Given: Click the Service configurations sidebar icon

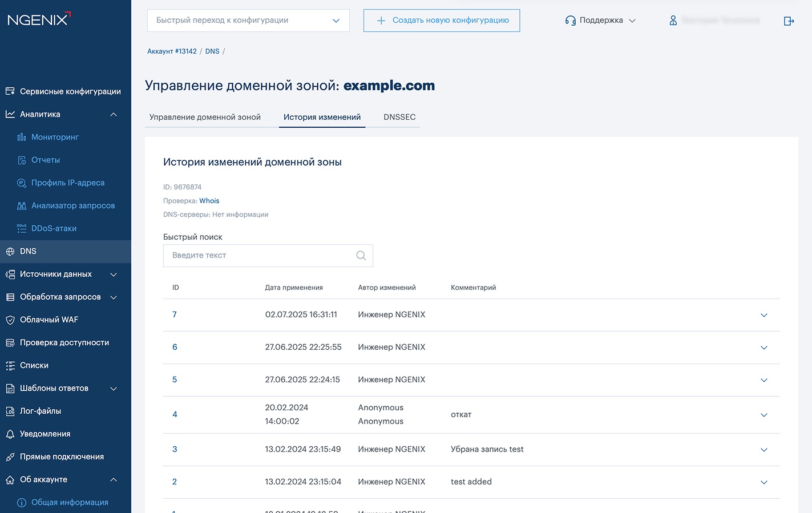Looking at the screenshot, I should pyautogui.click(x=10, y=91).
